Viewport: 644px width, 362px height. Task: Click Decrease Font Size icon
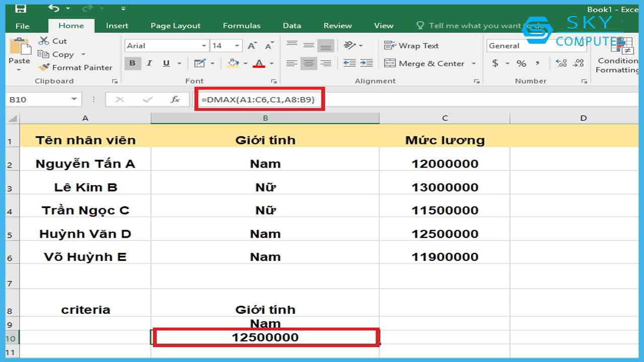[x=269, y=46]
